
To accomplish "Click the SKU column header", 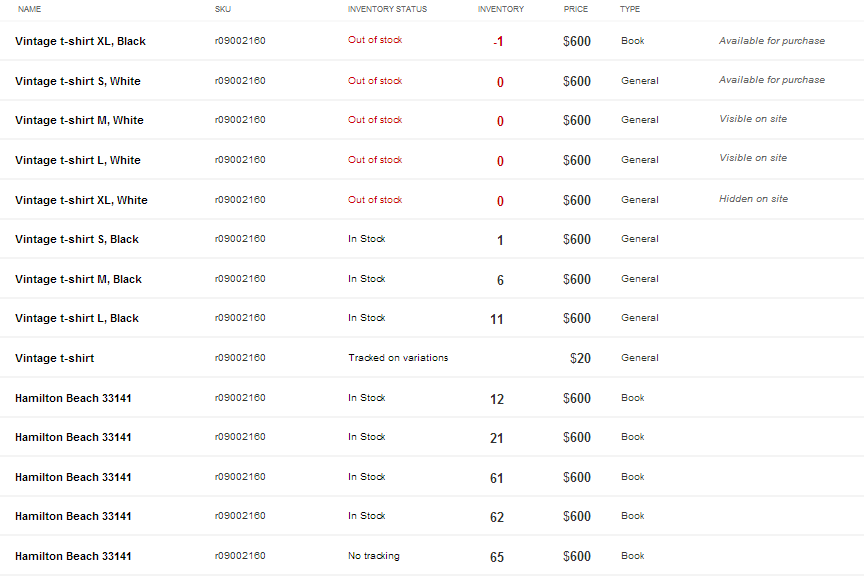I will pyautogui.click(x=222, y=9).
